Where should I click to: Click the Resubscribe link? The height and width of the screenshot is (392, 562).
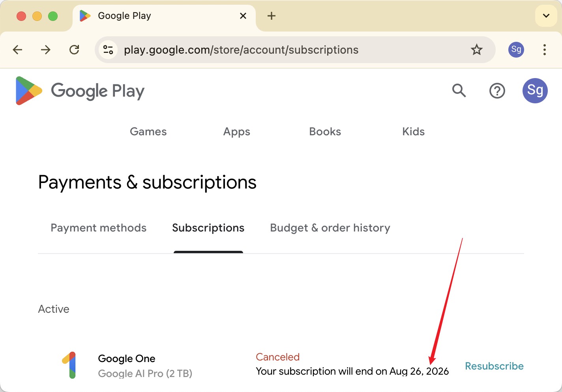tap(495, 366)
